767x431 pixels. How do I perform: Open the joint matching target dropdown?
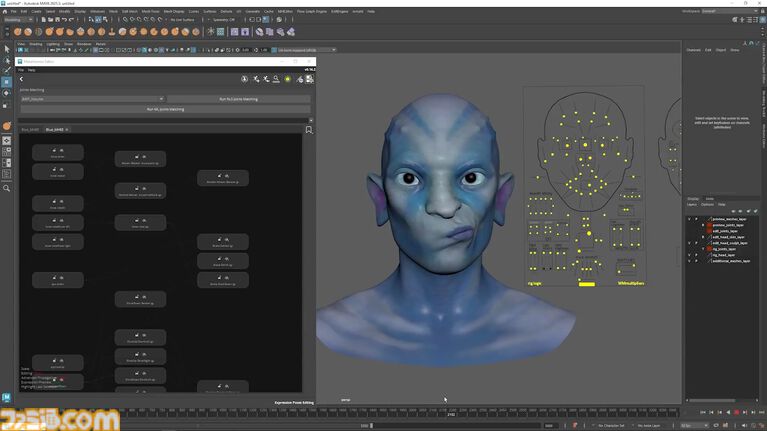(92, 99)
